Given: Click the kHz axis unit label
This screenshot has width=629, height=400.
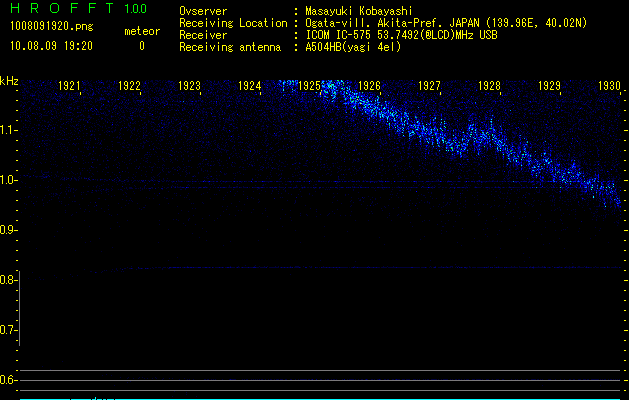Looking at the screenshot, I should click(x=9, y=80).
